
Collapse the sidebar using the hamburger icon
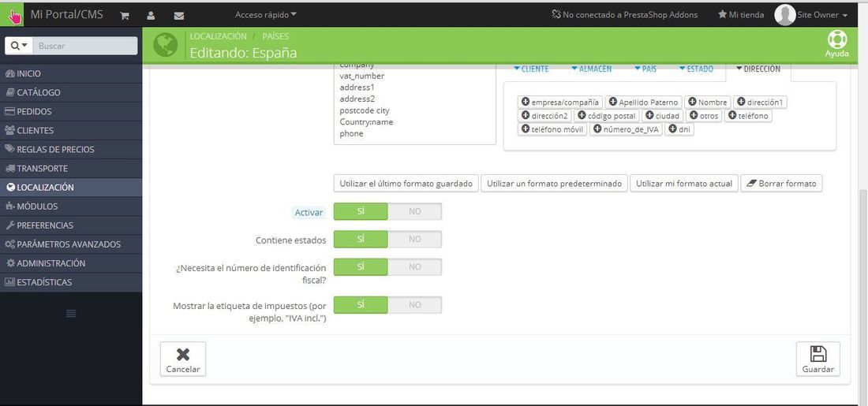tap(71, 313)
